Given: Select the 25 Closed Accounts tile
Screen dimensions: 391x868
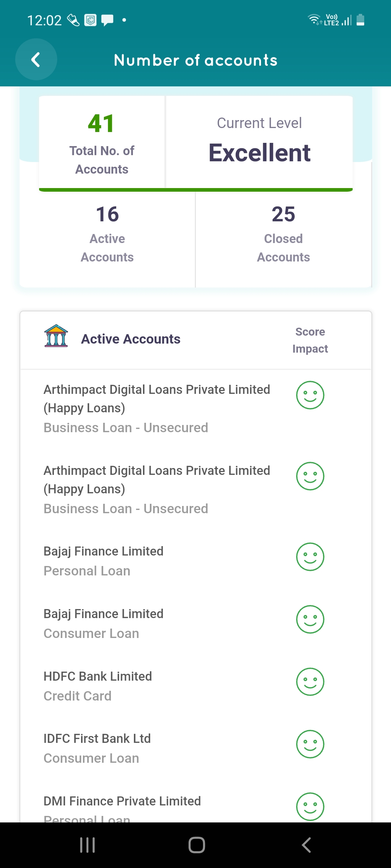Looking at the screenshot, I should pos(283,234).
